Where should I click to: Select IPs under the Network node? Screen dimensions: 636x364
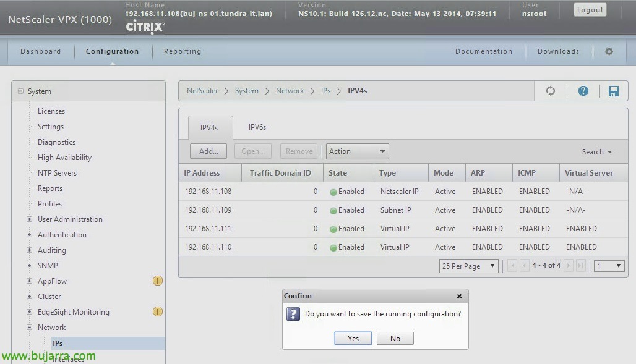108,344
